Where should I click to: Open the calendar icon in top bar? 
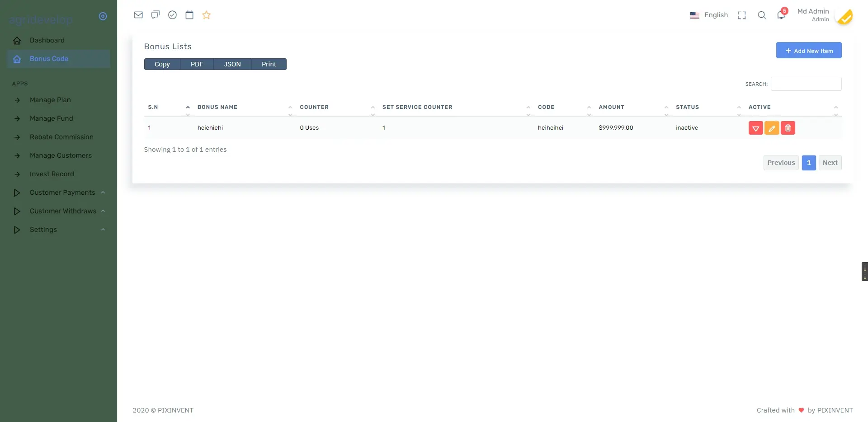(189, 15)
